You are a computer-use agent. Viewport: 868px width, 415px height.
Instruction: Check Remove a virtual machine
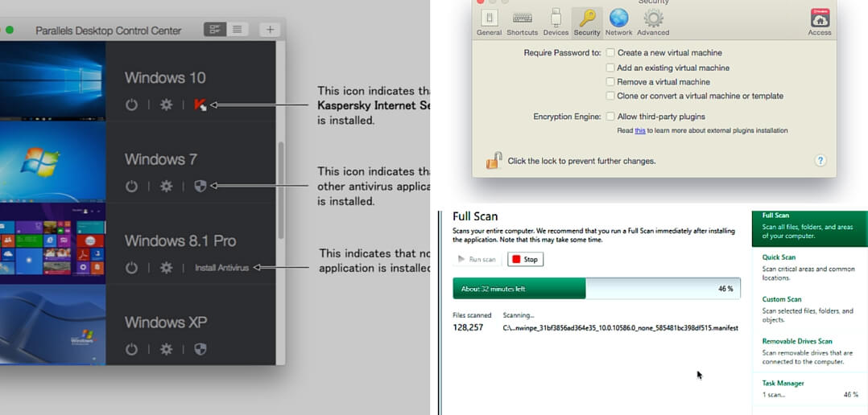[610, 82]
